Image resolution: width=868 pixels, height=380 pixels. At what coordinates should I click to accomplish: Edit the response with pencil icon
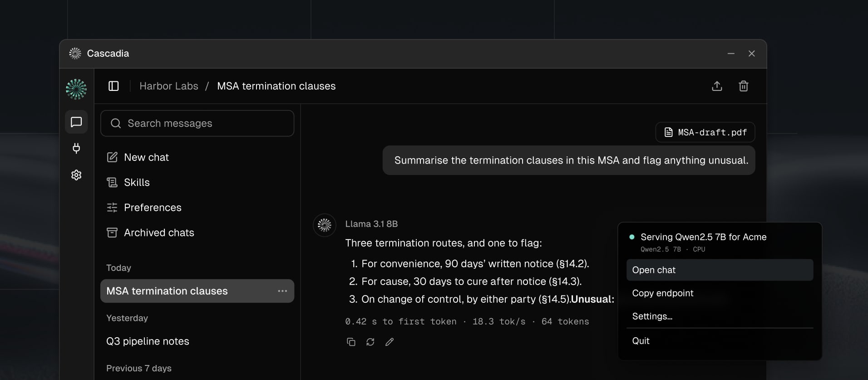point(390,342)
